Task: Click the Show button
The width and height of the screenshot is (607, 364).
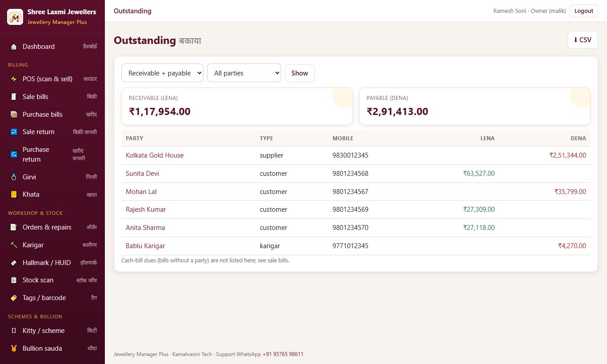Action: pyautogui.click(x=300, y=73)
